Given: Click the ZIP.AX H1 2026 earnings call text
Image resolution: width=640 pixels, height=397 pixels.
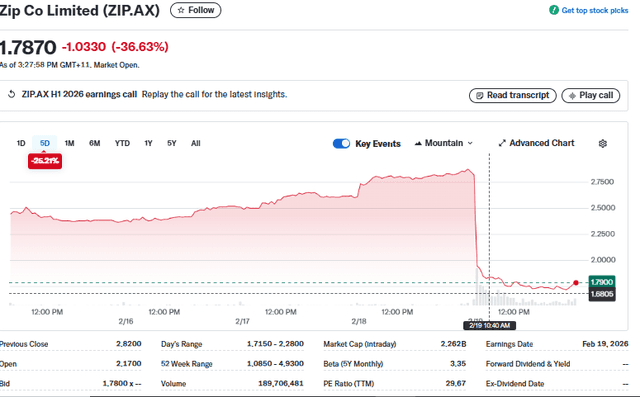Looking at the screenshot, I should (x=79, y=94).
